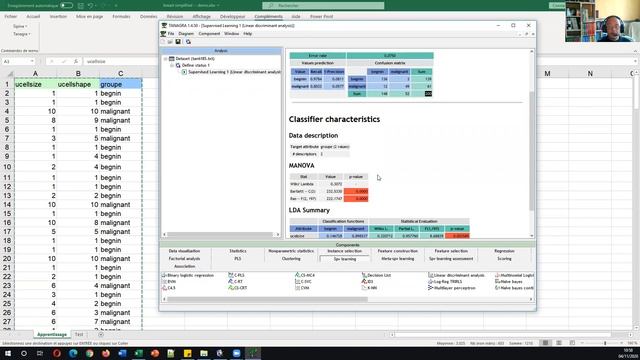Collapse the Define status 1 tree node
This screenshot has width=640, height=360.
click(x=172, y=65)
